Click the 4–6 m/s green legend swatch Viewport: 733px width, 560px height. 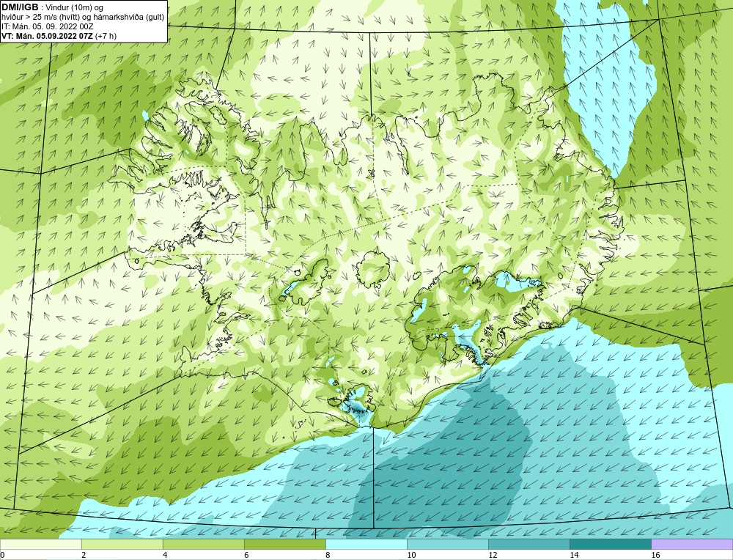[x=203, y=544]
